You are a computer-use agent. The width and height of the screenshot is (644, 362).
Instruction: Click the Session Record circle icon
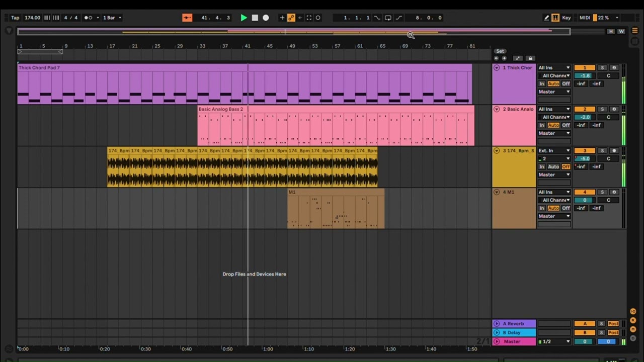(x=318, y=18)
